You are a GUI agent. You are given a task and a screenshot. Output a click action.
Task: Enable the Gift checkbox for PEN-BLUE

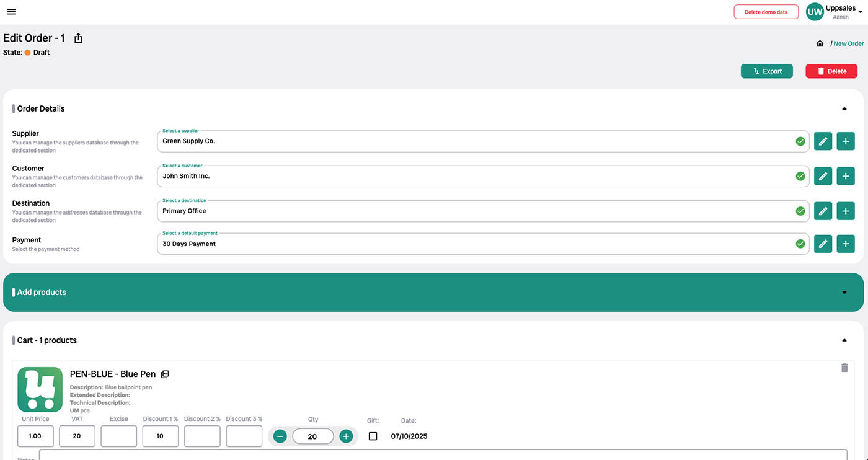[373, 436]
